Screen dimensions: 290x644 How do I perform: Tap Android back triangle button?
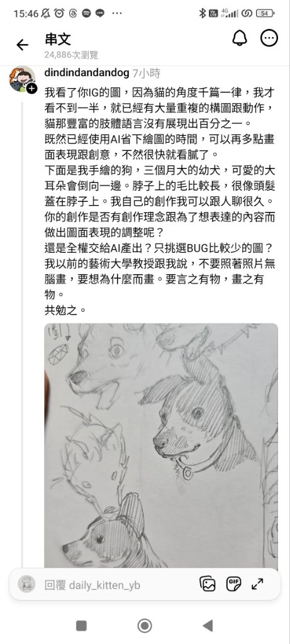coord(208,626)
